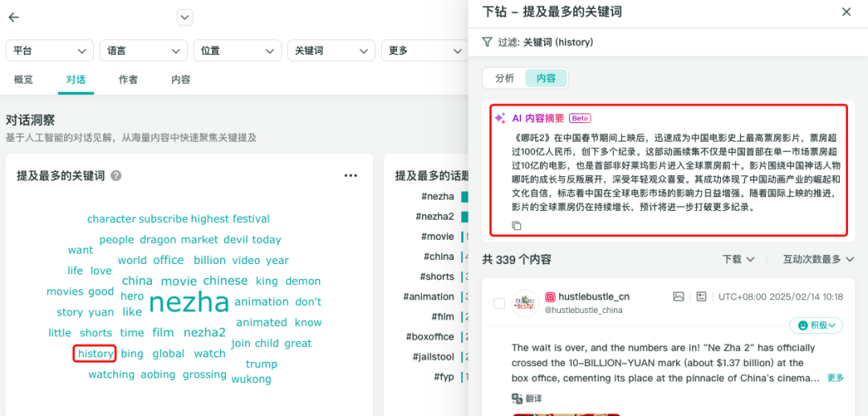Click the keyword subscribe

click(163, 219)
